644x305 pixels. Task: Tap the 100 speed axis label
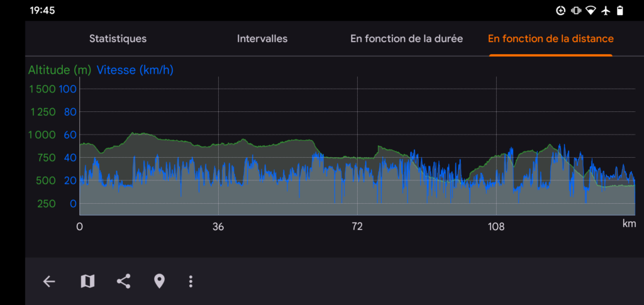tap(68, 89)
